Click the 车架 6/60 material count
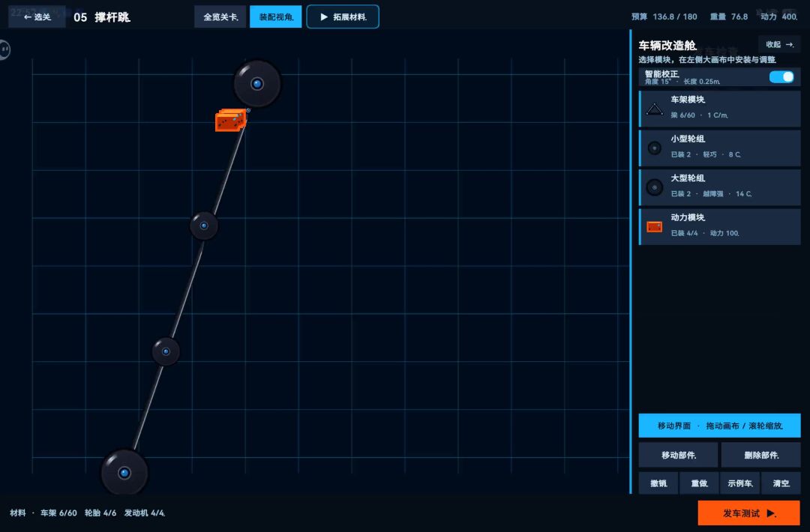Viewport: 810px width, 532px height. coord(58,513)
